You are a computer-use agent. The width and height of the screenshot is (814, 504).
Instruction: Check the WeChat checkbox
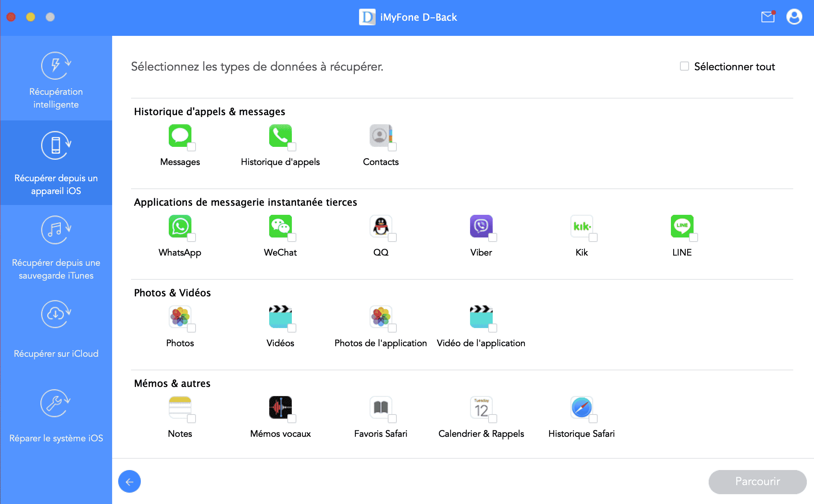coord(292,237)
